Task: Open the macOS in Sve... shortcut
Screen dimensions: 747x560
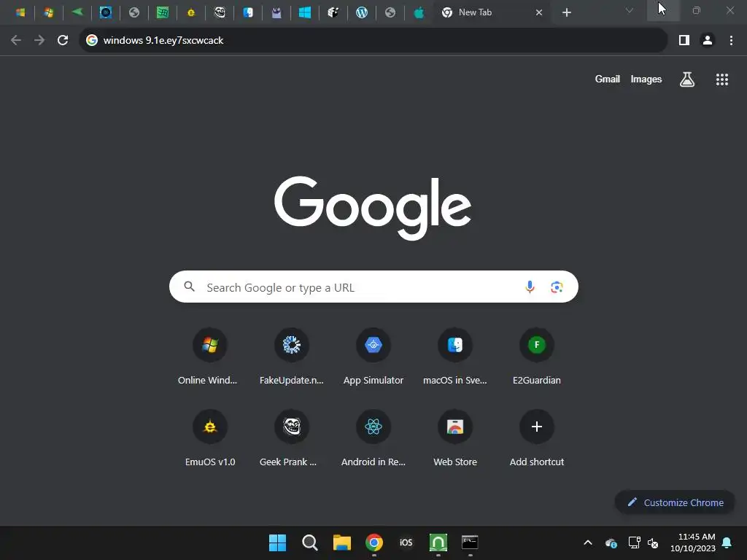Action: coord(455,357)
